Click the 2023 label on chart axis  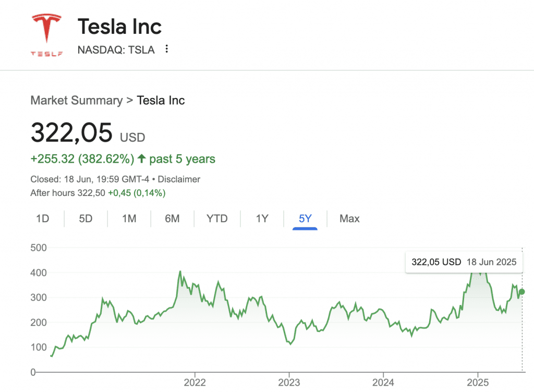[289, 383]
